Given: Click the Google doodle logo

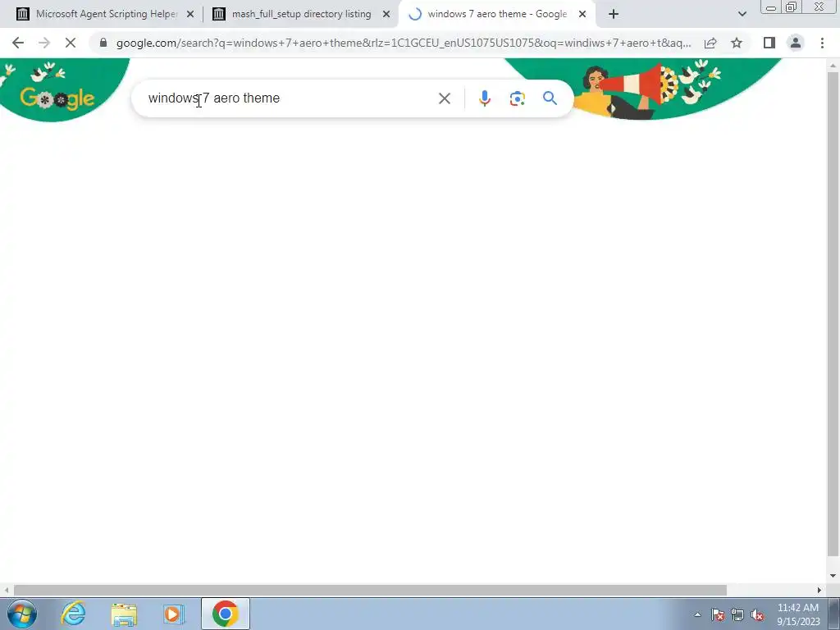Looking at the screenshot, I should (x=57, y=98).
